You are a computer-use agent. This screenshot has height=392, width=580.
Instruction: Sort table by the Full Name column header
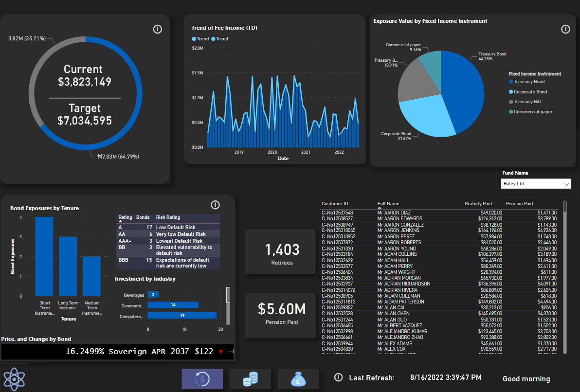tap(388, 204)
